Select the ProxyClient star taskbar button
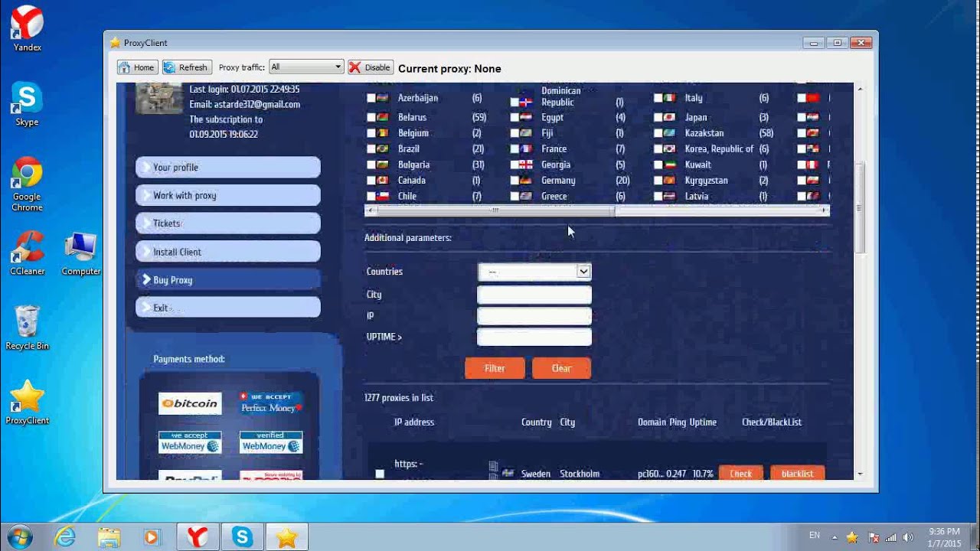The width and height of the screenshot is (980, 551). (286, 537)
